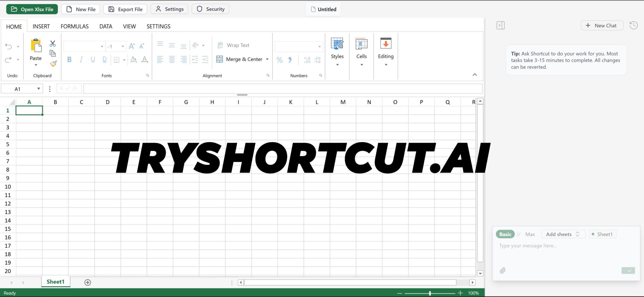The height and width of the screenshot is (297, 644).
Task: Click the chat message input field
Action: (541, 246)
